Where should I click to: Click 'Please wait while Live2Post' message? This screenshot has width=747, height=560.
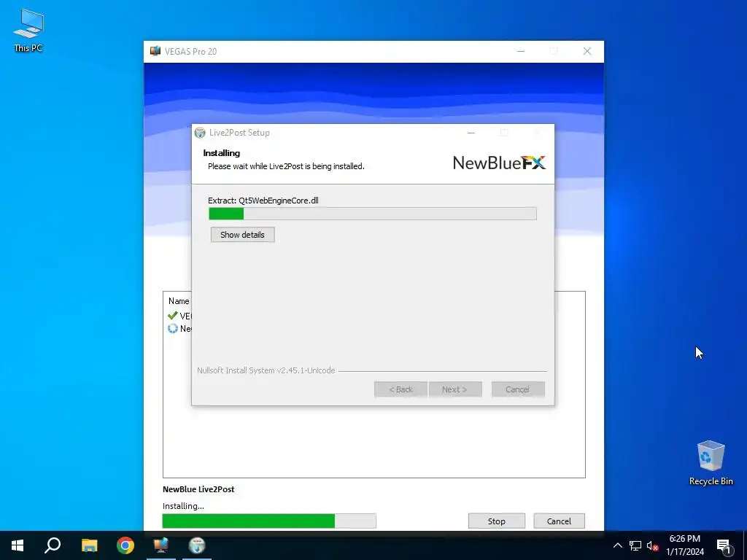[x=286, y=166]
